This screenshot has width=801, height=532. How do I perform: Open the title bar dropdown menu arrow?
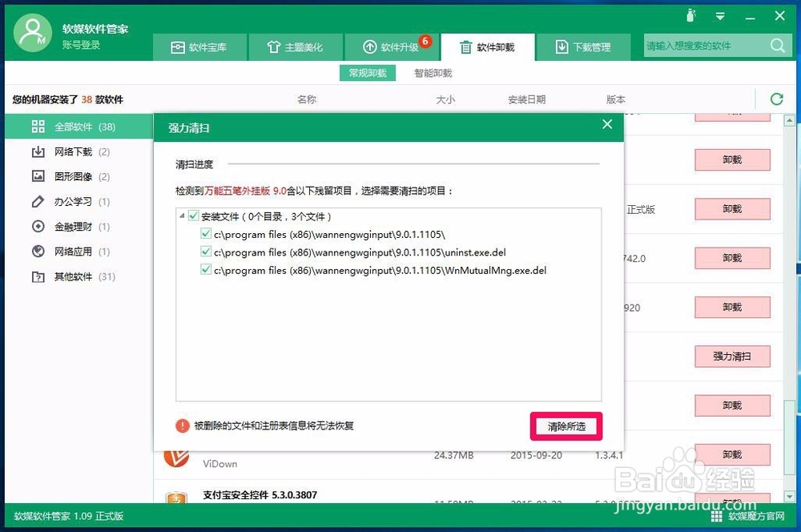[x=720, y=16]
